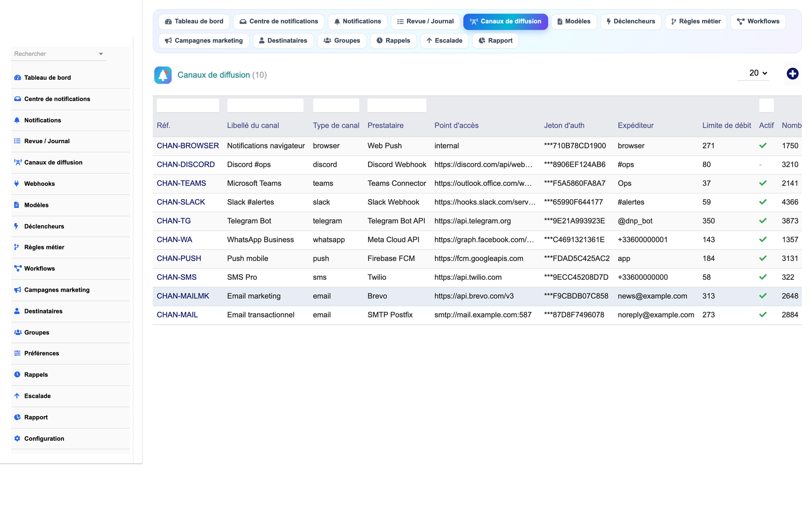Open the Rechercher dropdown arrow in sidebar

pos(101,54)
